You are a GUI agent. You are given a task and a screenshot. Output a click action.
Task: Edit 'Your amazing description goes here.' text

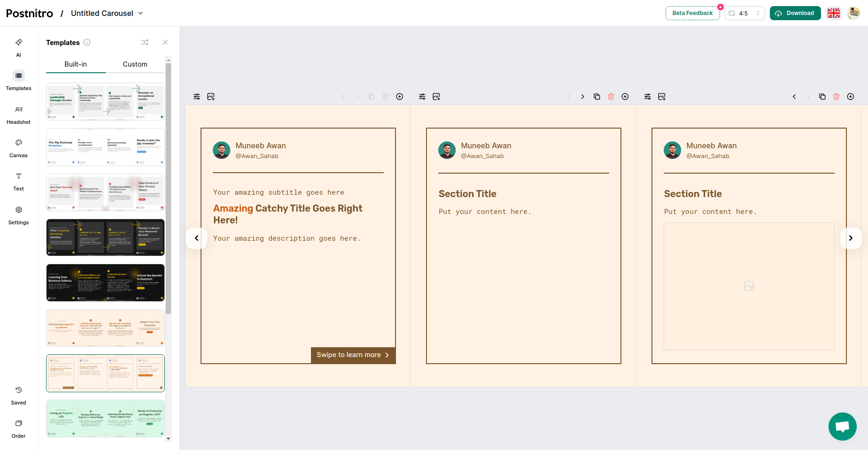tap(287, 238)
